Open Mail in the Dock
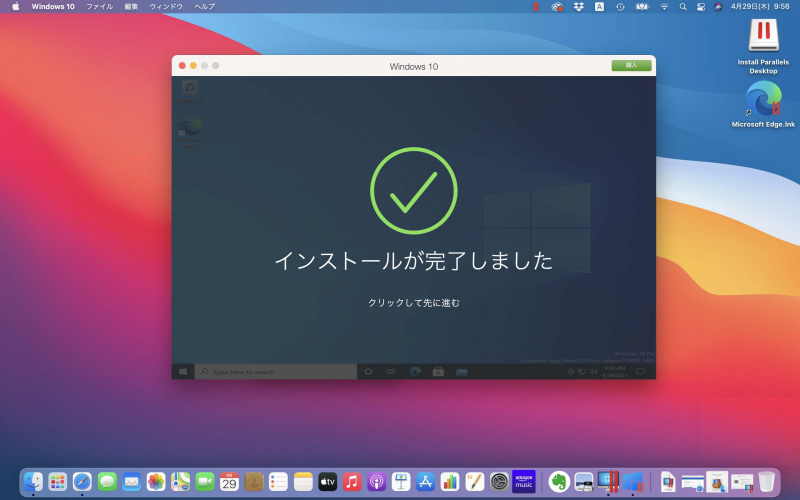Image resolution: width=800 pixels, height=500 pixels. (x=131, y=481)
